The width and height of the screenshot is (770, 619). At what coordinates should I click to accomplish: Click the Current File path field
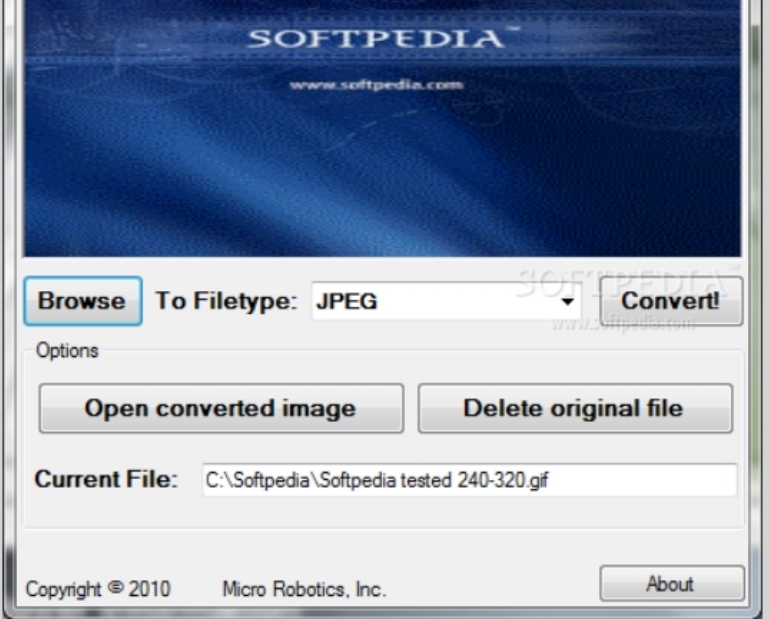468,480
